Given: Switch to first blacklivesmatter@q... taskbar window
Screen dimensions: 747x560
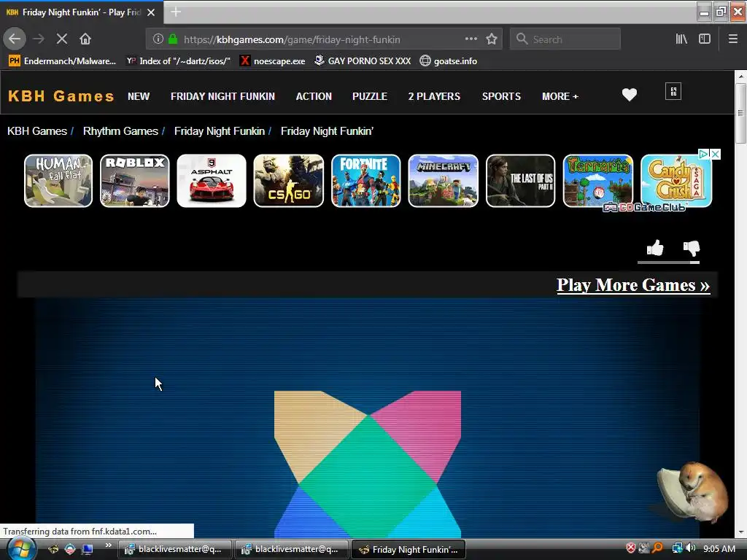Looking at the screenshot, I should (174, 549).
